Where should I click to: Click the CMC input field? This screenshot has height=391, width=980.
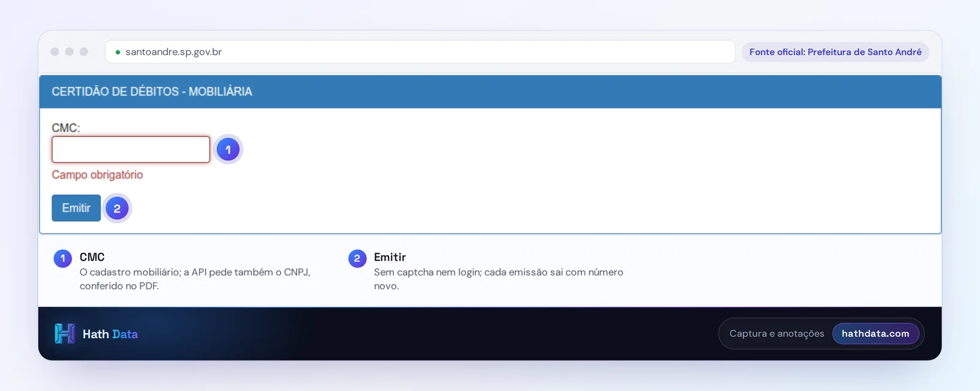131,149
